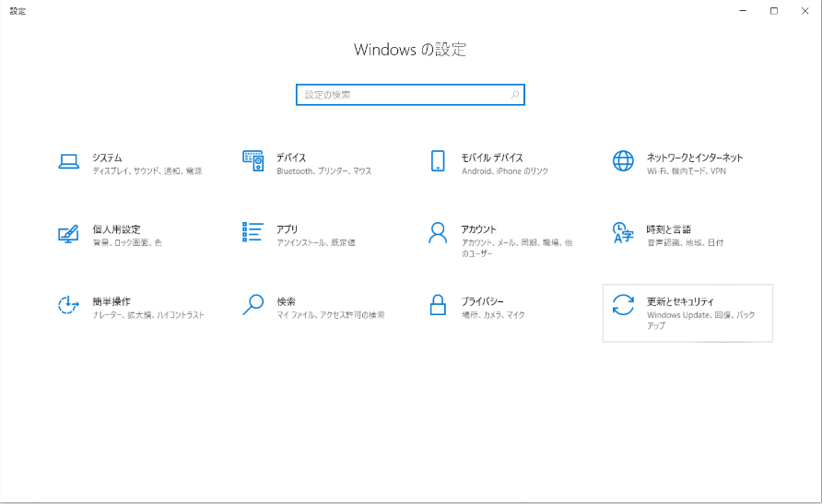Viewport: 822px width, 504px height.
Task: Click the ディスプレイ、サウンド、通知、電源 description
Action: (147, 171)
